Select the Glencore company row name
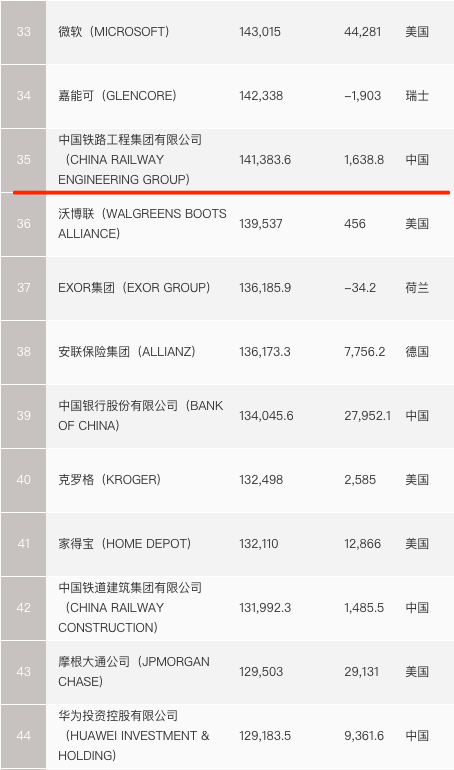The image size is (454, 770). point(117,96)
